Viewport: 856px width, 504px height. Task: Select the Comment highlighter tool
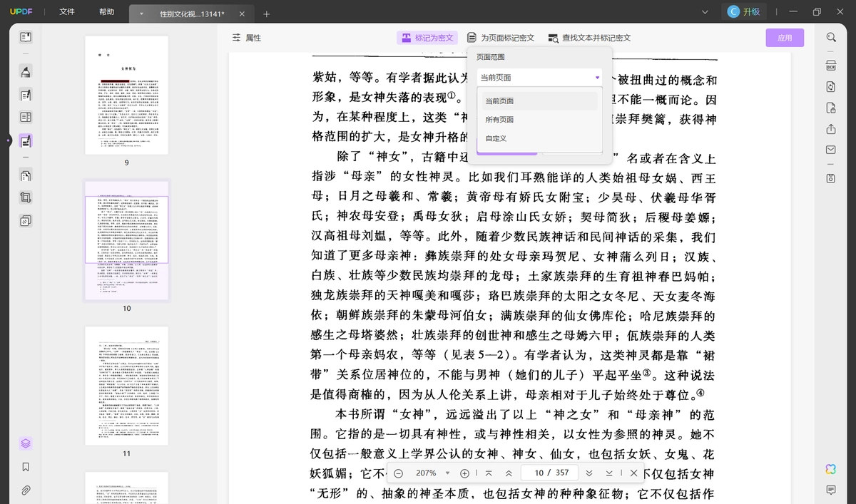click(x=26, y=71)
